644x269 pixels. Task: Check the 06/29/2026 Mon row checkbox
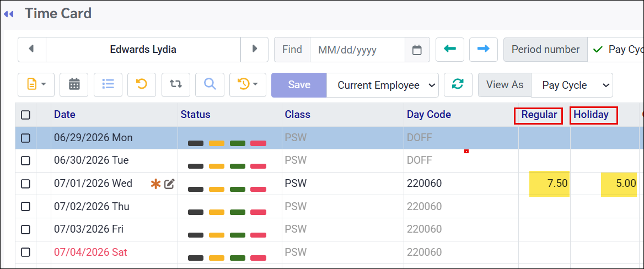tap(25, 138)
